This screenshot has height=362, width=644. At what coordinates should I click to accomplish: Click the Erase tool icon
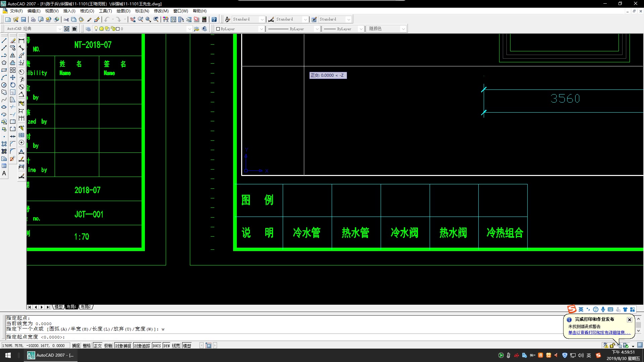click(13, 41)
